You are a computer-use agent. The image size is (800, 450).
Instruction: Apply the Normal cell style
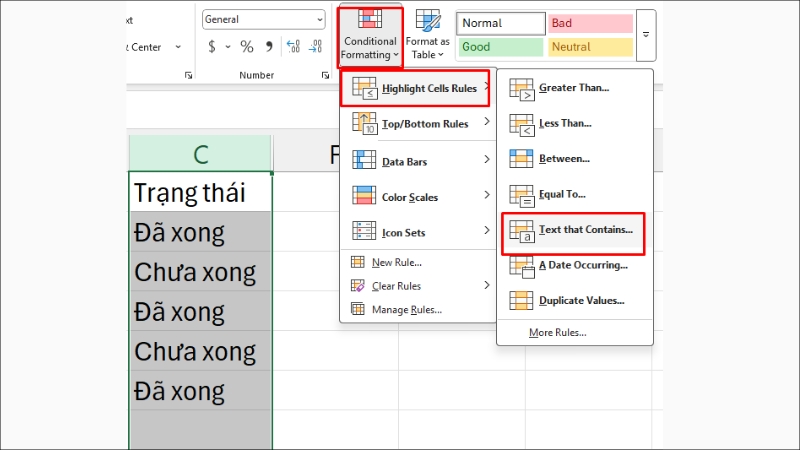coord(501,23)
